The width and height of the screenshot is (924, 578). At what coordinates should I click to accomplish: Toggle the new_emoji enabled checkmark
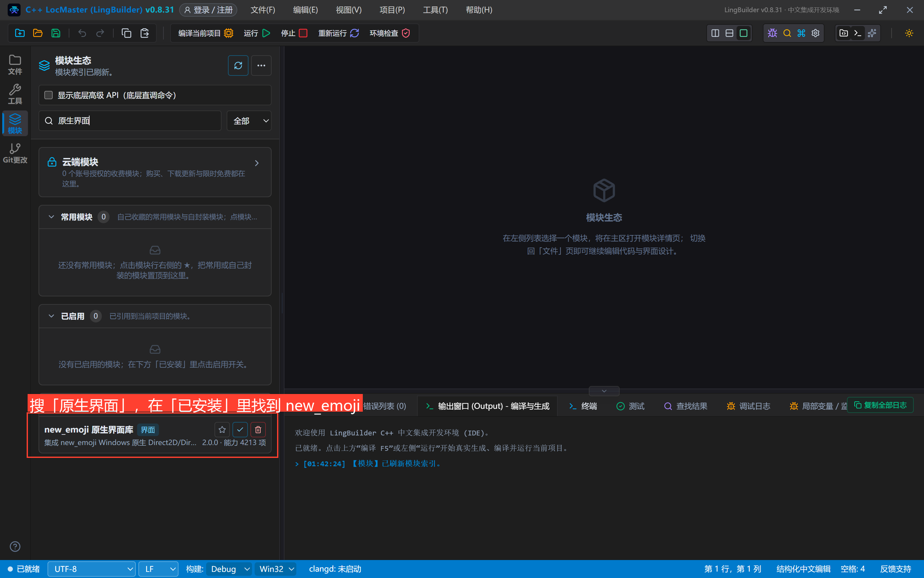coord(240,430)
